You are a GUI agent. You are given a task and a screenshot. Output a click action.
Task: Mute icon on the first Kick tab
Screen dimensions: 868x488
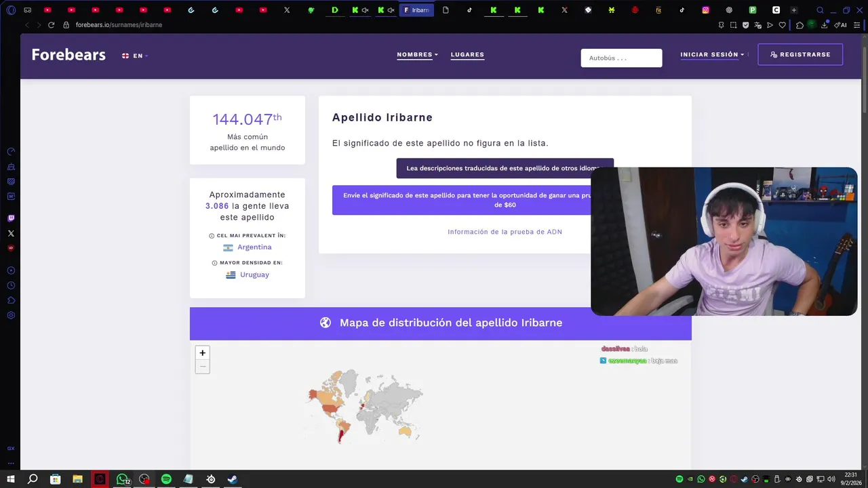tap(365, 10)
